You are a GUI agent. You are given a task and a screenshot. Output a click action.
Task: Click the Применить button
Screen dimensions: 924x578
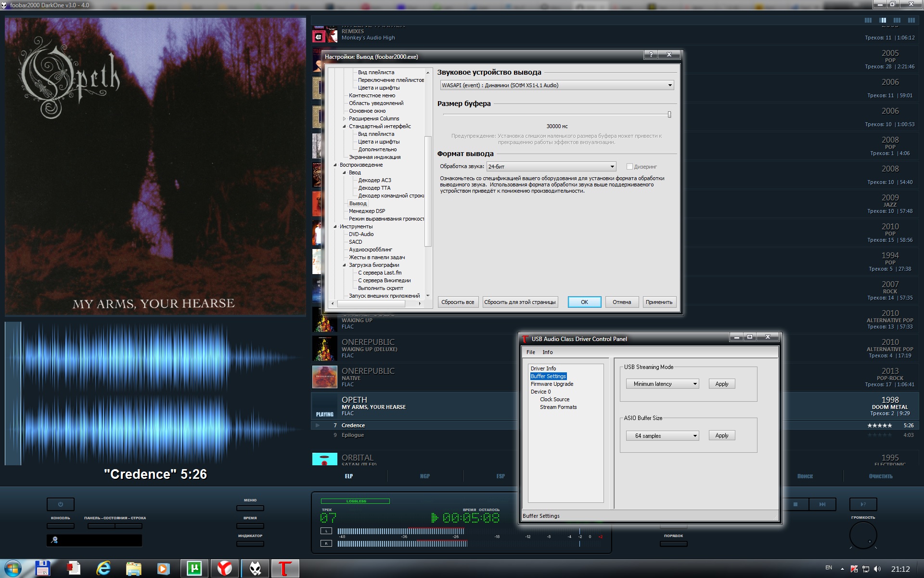point(659,302)
